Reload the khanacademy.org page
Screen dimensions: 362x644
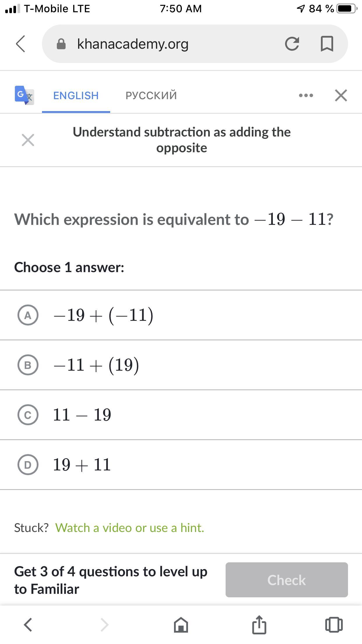click(292, 44)
